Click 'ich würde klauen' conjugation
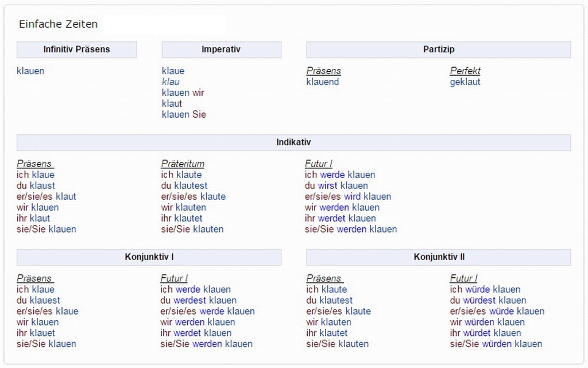 485,290
